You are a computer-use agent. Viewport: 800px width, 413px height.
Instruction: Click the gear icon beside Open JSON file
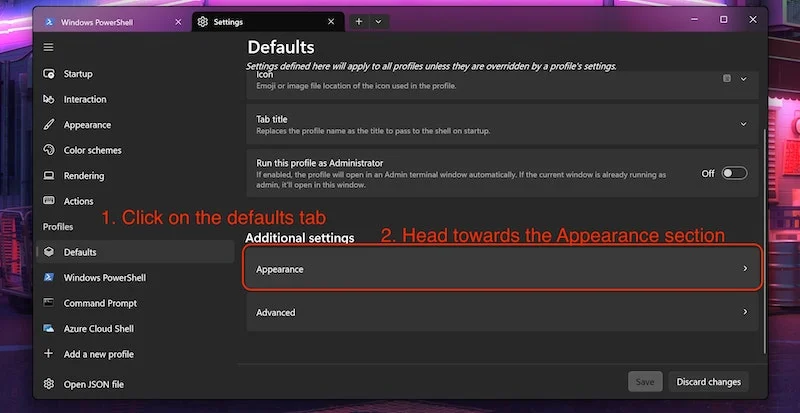[49, 384]
